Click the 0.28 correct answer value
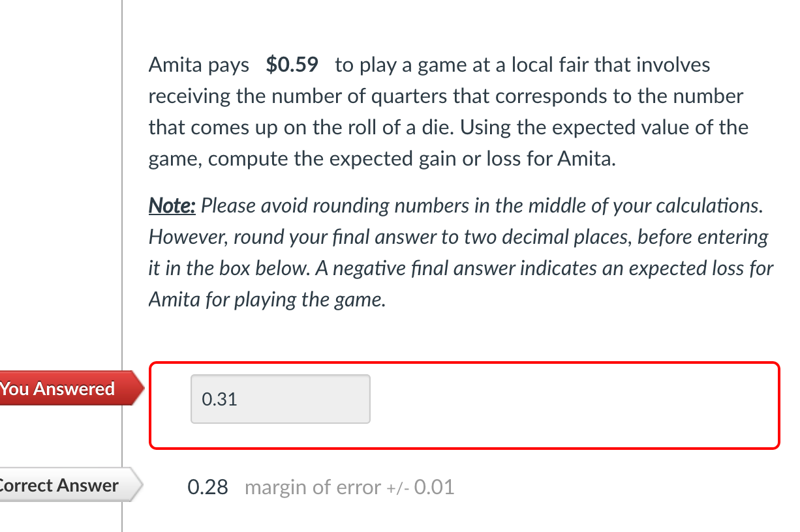 [x=208, y=486]
